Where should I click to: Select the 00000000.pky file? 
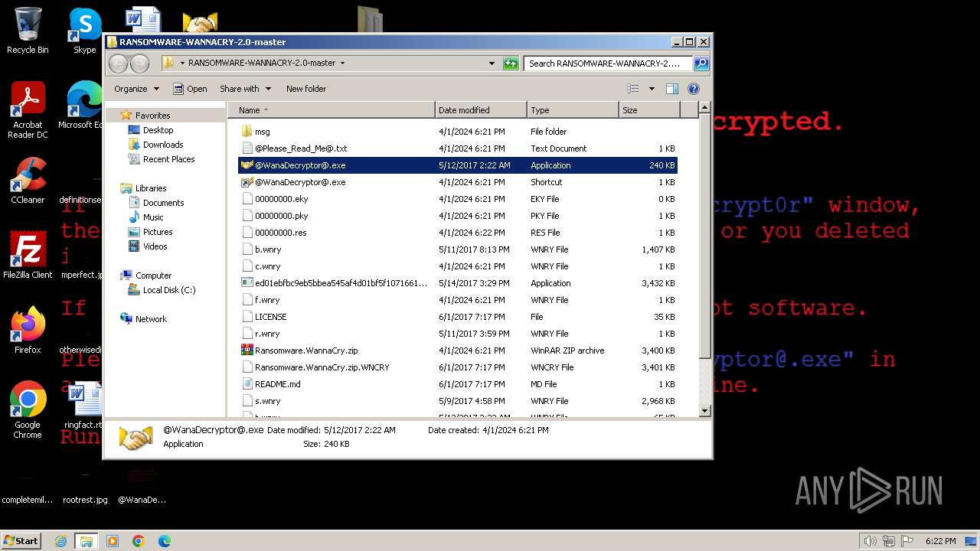click(458, 216)
